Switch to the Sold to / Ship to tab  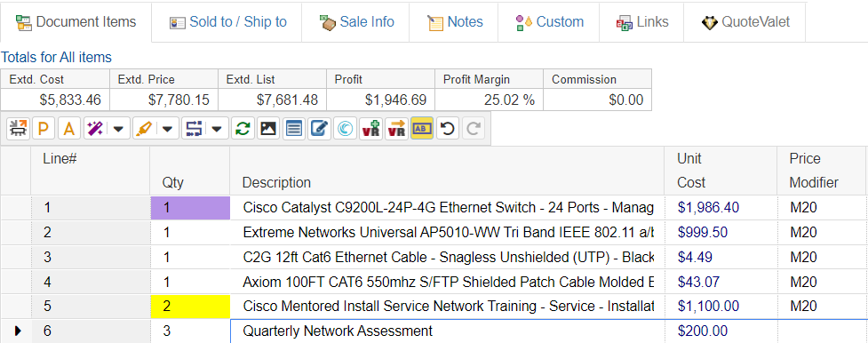(227, 22)
